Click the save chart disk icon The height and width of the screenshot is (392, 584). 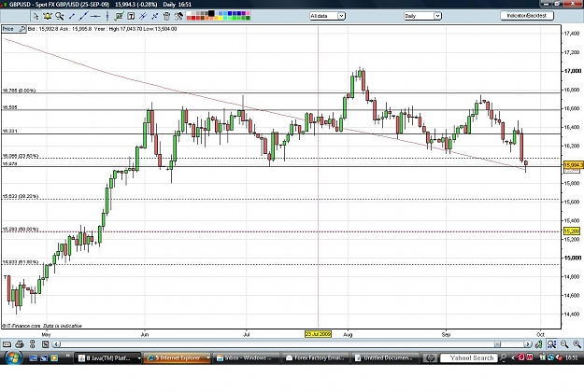point(45,344)
